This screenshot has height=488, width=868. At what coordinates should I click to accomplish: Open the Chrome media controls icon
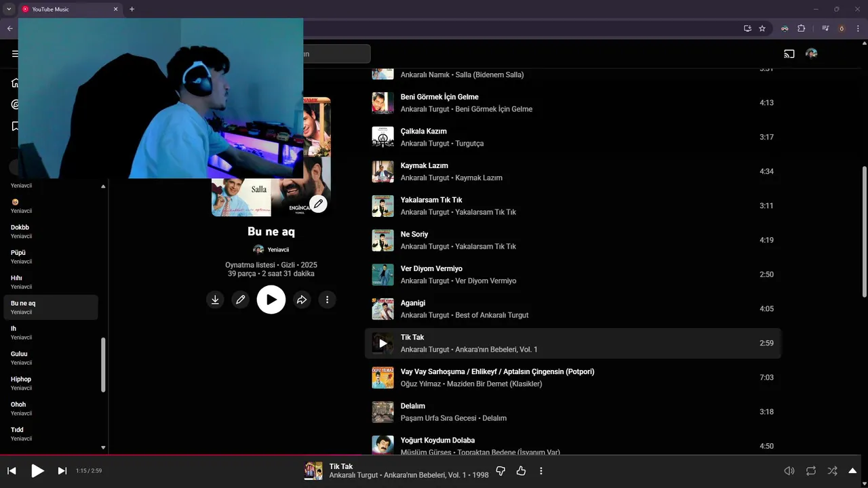[x=825, y=28]
